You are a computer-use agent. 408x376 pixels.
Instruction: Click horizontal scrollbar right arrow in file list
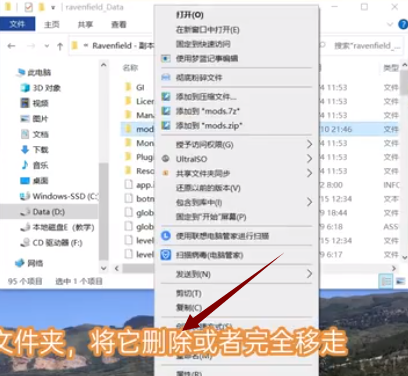(394, 268)
